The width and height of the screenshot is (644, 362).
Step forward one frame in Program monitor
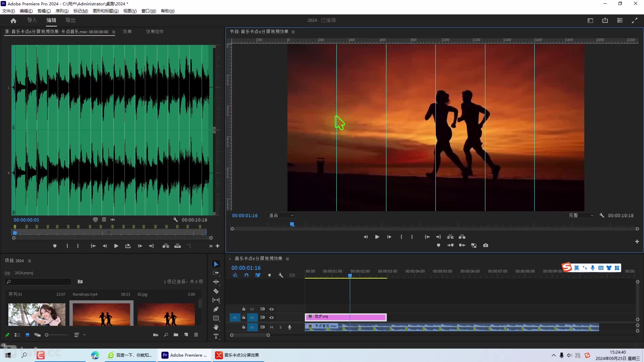pyautogui.click(x=389, y=237)
